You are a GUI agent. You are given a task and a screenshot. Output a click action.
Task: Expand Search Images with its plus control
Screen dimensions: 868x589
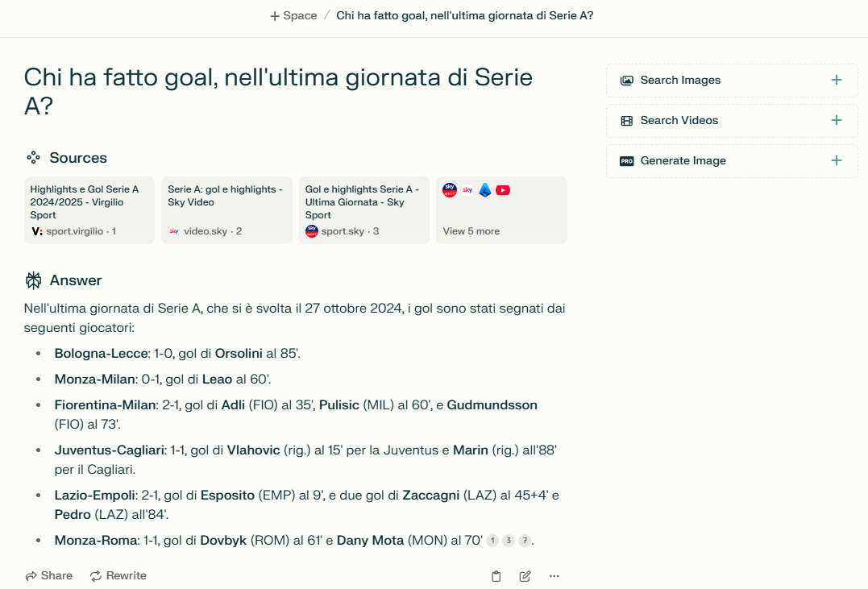tap(836, 80)
